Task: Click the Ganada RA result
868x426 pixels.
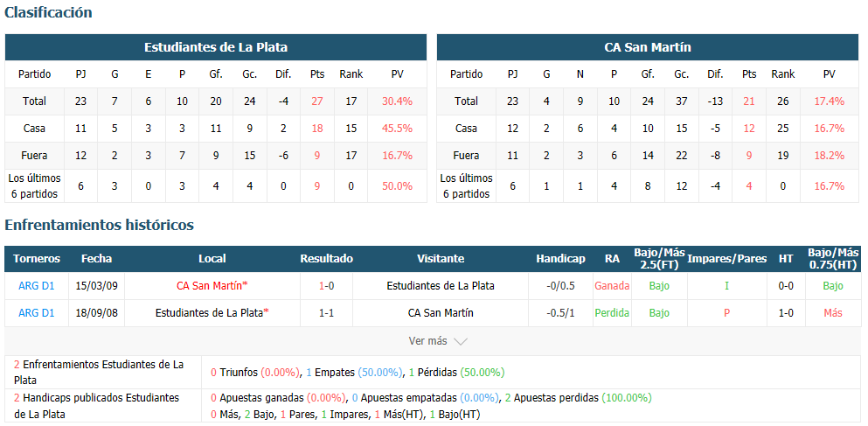Action: [x=612, y=286]
